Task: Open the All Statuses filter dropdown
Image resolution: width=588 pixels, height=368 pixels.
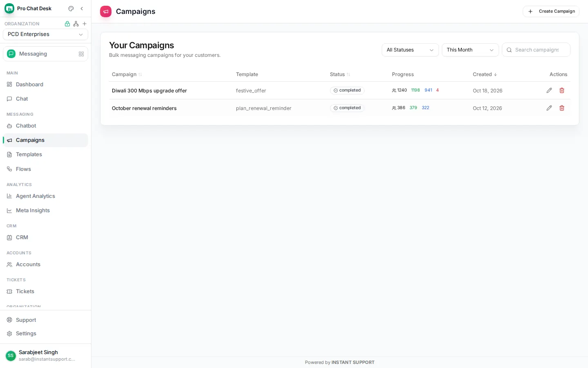Action: 410,50
